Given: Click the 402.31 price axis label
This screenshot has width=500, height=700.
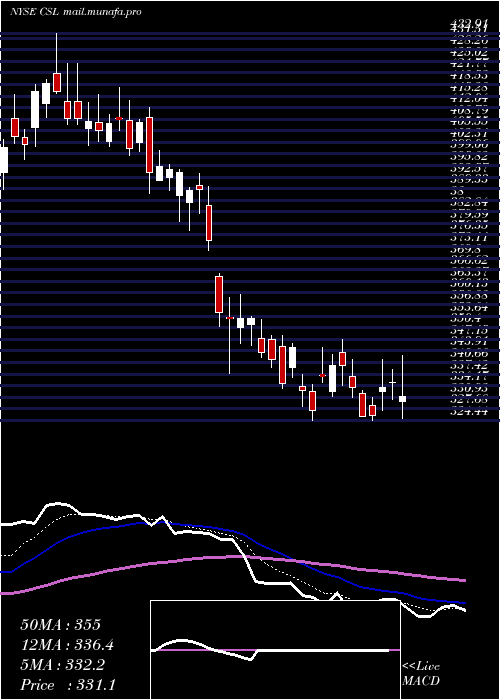Looking at the screenshot, I should pos(469,133).
